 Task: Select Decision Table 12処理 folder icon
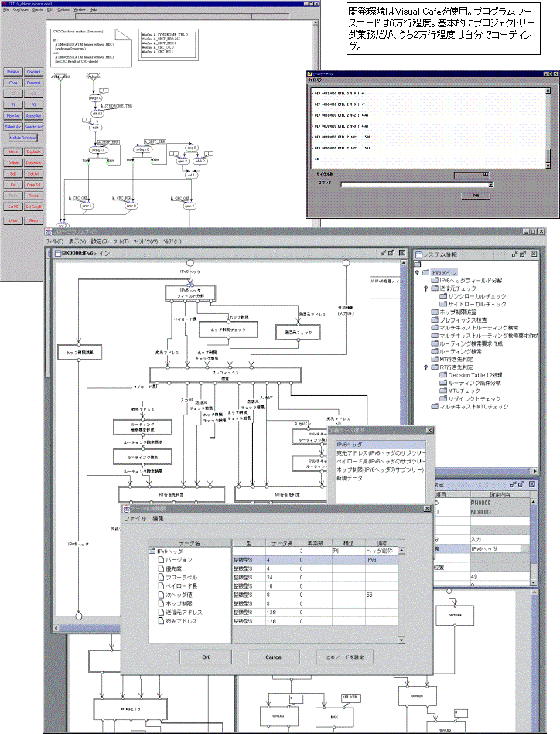[443, 375]
